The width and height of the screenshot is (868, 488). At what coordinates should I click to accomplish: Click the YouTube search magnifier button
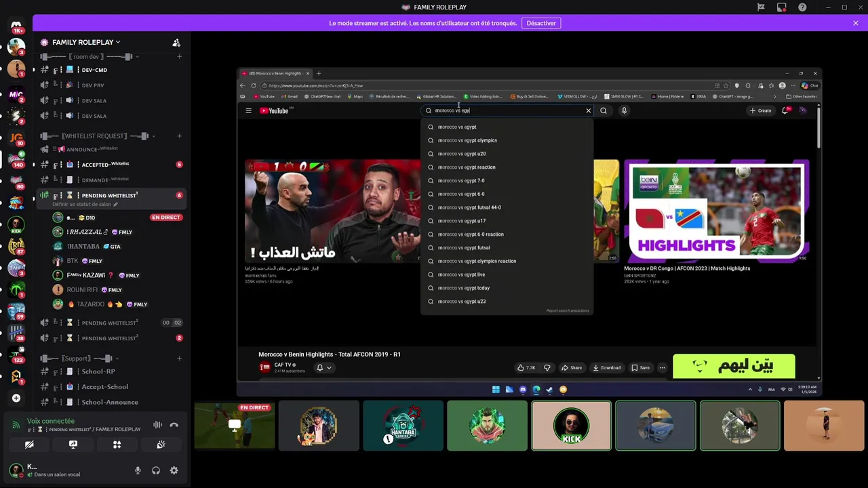(604, 110)
